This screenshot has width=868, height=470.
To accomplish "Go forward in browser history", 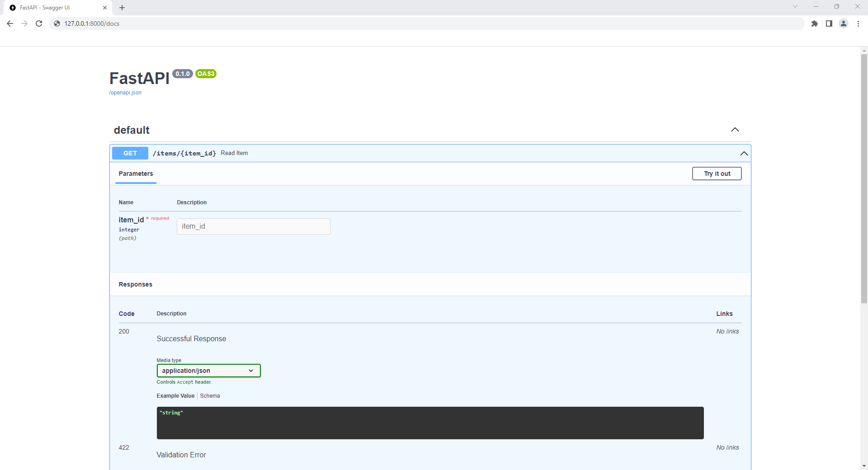I will click(24, 23).
